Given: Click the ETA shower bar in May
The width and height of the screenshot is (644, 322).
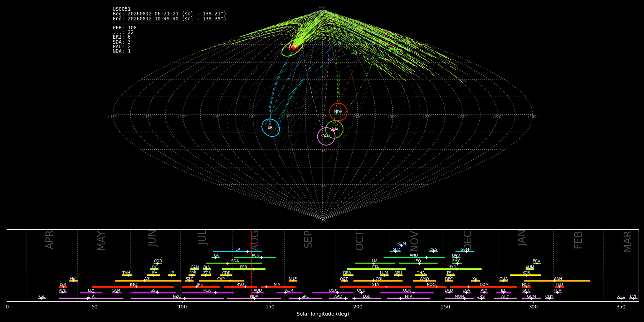Looking at the screenshot, I should point(91,298).
